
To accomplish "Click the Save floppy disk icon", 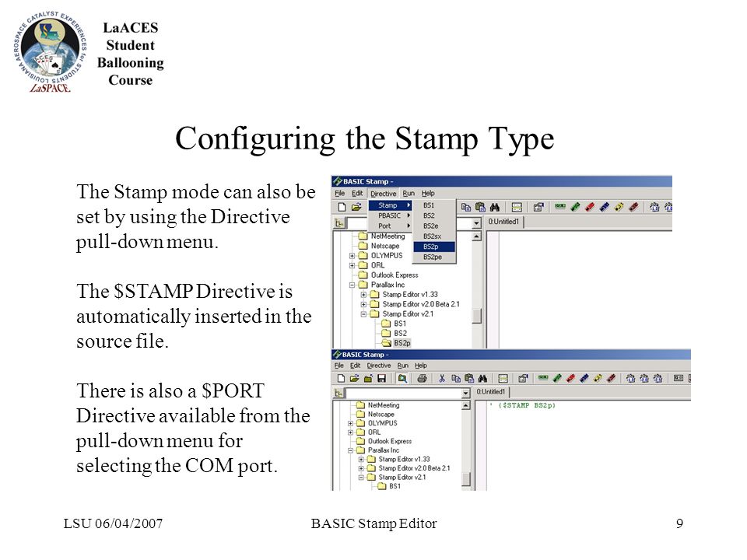I will [381, 379].
